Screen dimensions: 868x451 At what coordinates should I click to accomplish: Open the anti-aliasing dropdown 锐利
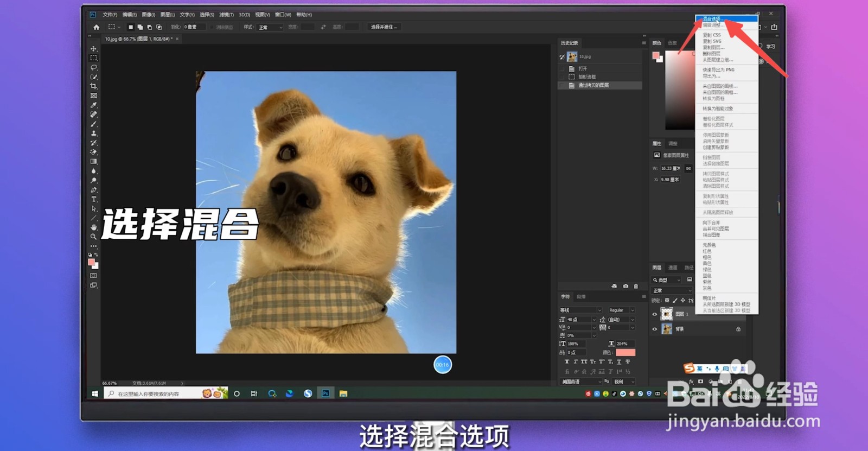pos(624,382)
